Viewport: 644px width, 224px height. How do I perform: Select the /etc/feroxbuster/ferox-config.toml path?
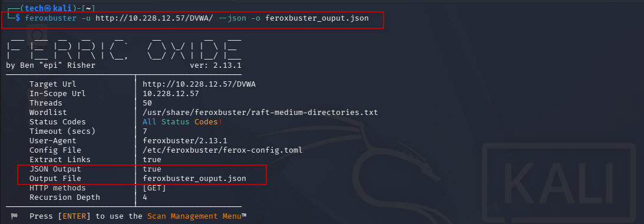[x=223, y=150]
